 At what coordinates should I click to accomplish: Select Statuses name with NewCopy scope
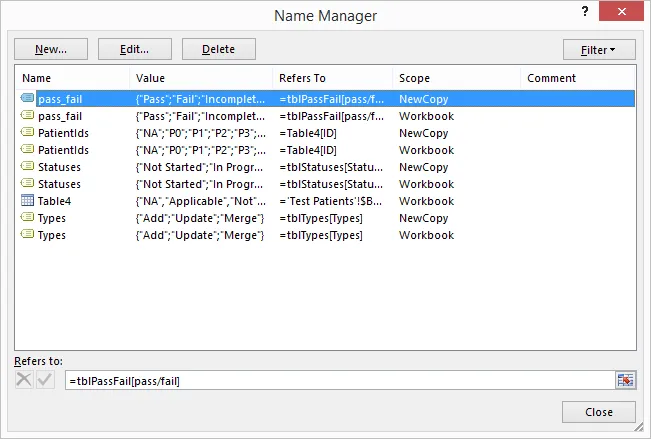click(59, 167)
